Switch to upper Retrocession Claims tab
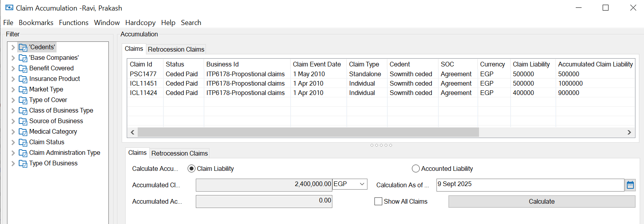This screenshot has height=224, width=644. [x=176, y=49]
